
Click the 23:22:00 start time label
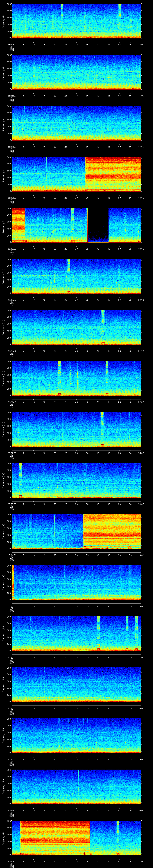click(x=12, y=453)
